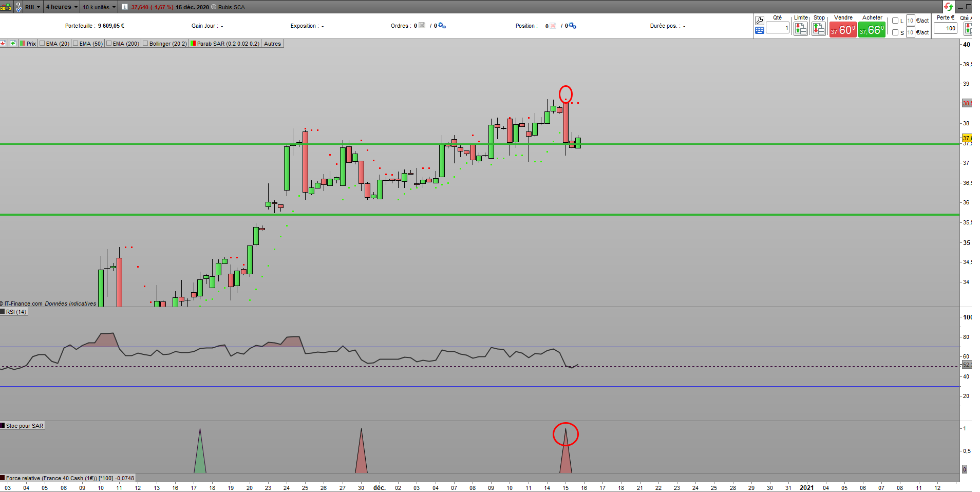The height and width of the screenshot is (492, 980).
Task: Open the 10 k unités dropdown
Action: coord(99,7)
